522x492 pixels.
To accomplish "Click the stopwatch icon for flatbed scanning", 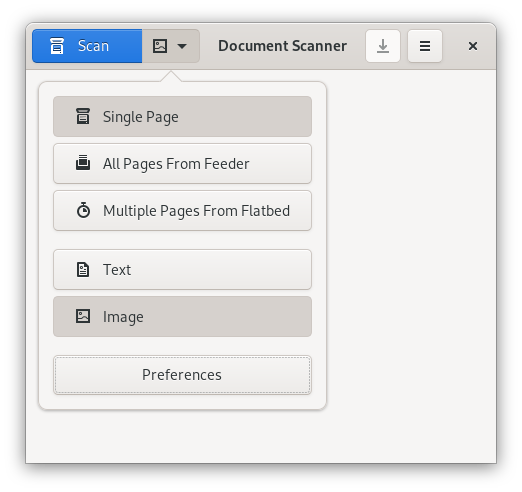I will [83, 210].
